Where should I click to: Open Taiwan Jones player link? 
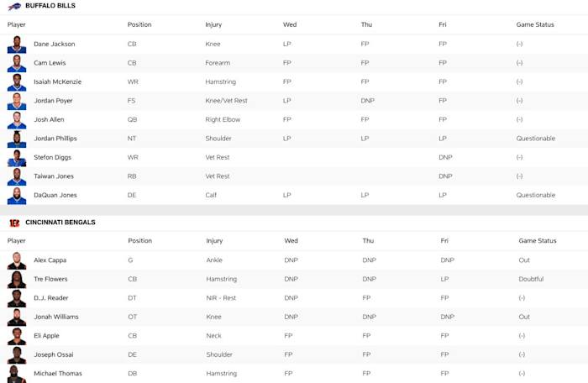pyautogui.click(x=53, y=176)
